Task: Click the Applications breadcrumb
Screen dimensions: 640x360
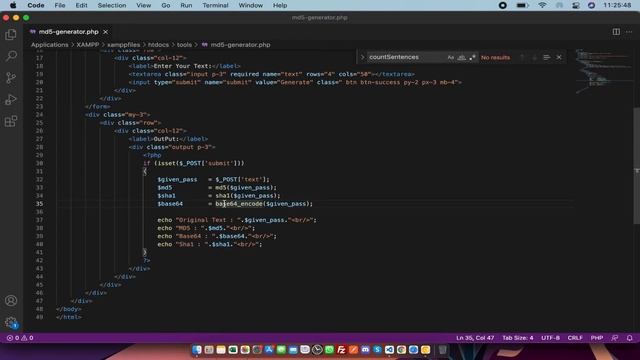Action: point(49,44)
